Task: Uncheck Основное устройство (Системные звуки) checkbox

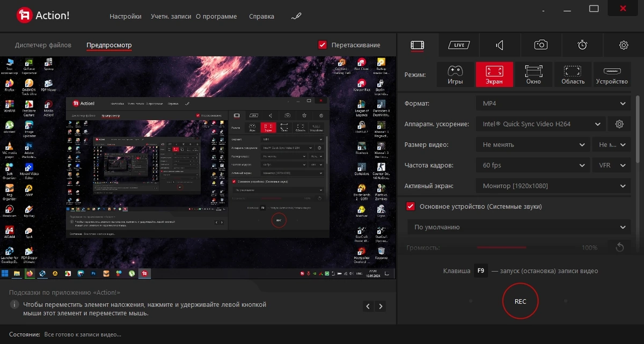Action: pyautogui.click(x=411, y=207)
